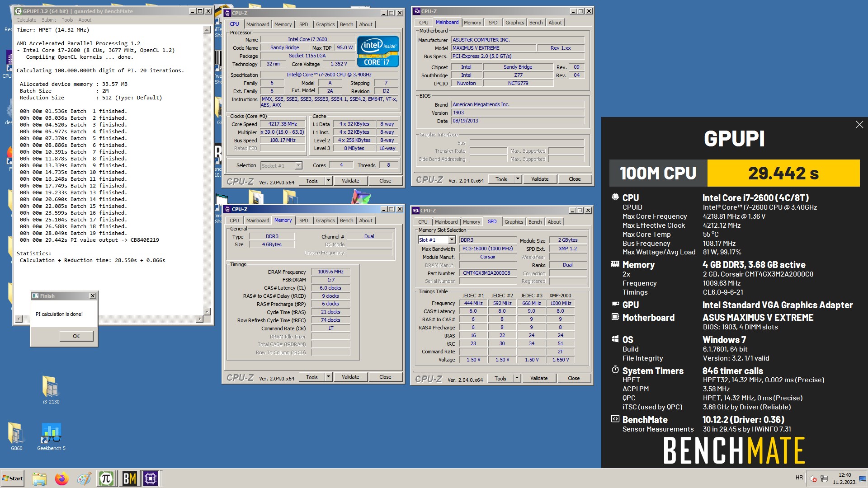Image resolution: width=868 pixels, height=488 pixels.
Task: Click GPUPI log scrollbar down arrow
Action: coord(207,312)
